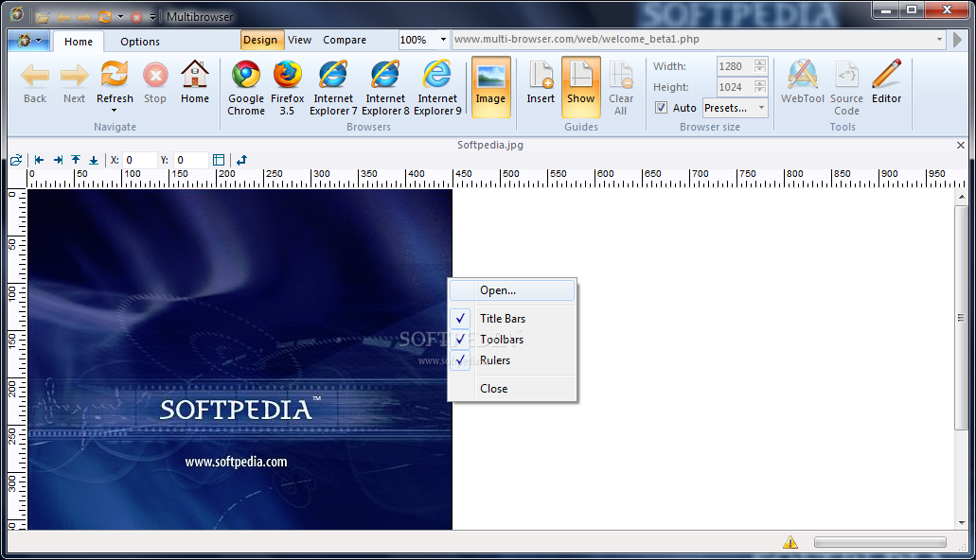
Task: Expand the quick access refresh dropdown arrow
Action: (x=121, y=17)
